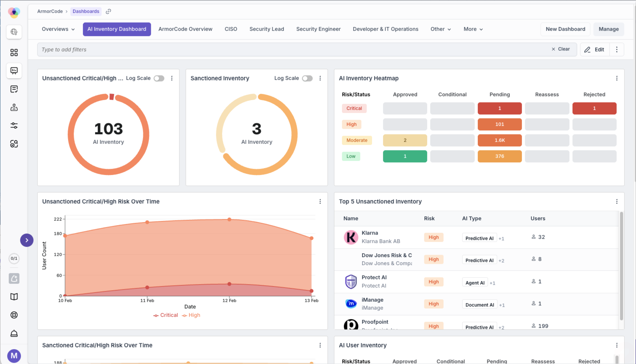Toggle Log Scale on Unsanctioned Critical/High widget
Viewport: 636px width, 364px height.
(159, 78)
